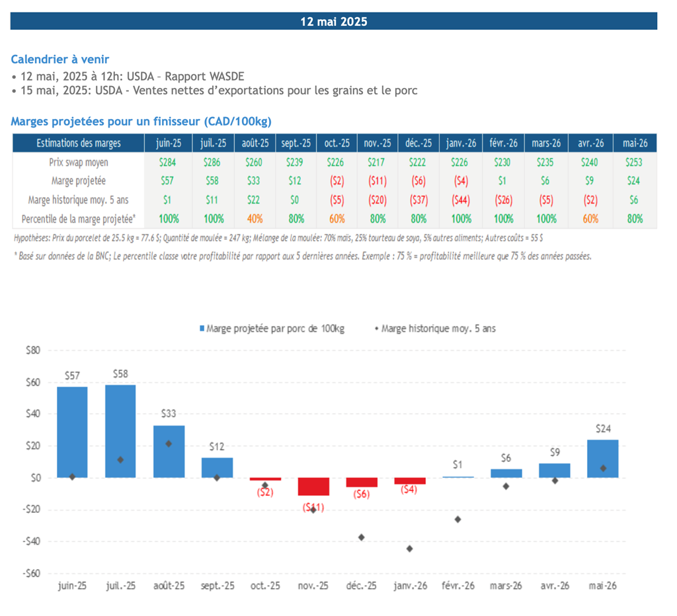Click the 'mai-26' column header in table
Image resolution: width=677 pixels, height=616 pixels.
[635, 143]
